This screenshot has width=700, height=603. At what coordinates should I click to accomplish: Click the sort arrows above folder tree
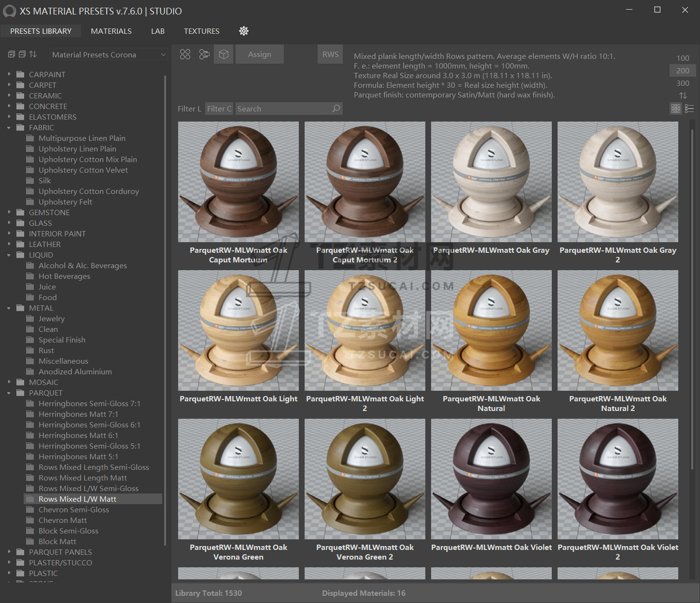coord(33,55)
